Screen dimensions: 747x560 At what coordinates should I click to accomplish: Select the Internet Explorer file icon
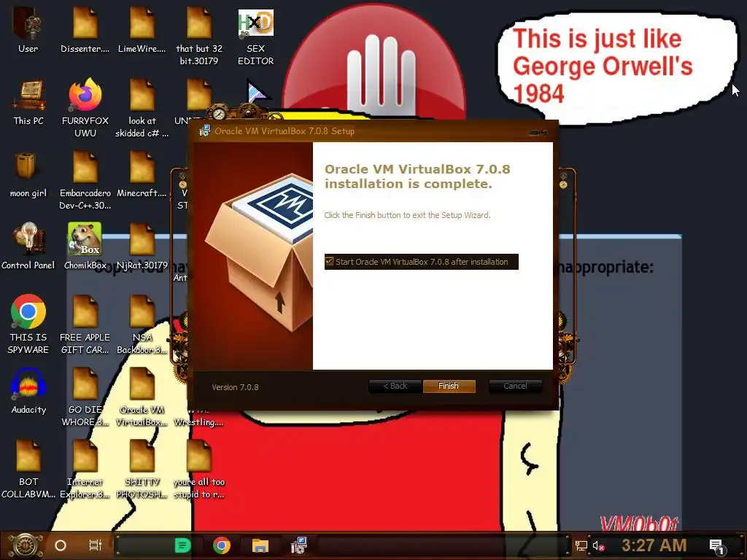pyautogui.click(x=85, y=469)
